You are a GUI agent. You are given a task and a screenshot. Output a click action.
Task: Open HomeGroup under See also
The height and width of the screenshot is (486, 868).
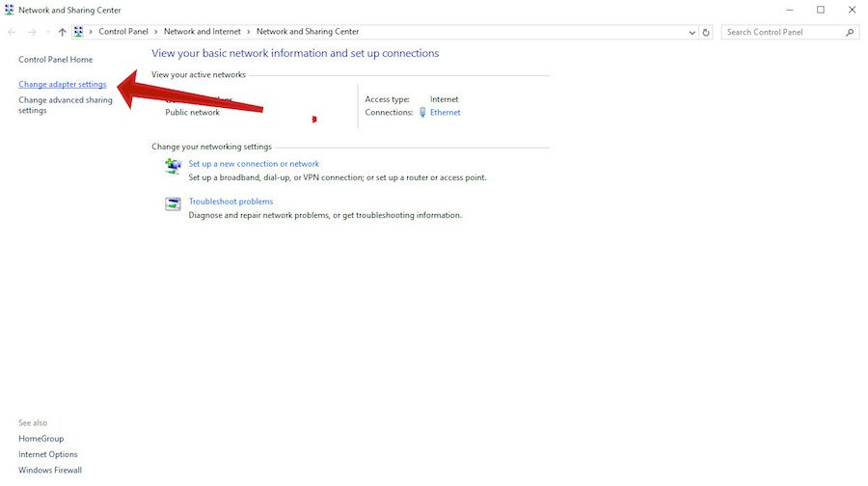pyautogui.click(x=41, y=439)
